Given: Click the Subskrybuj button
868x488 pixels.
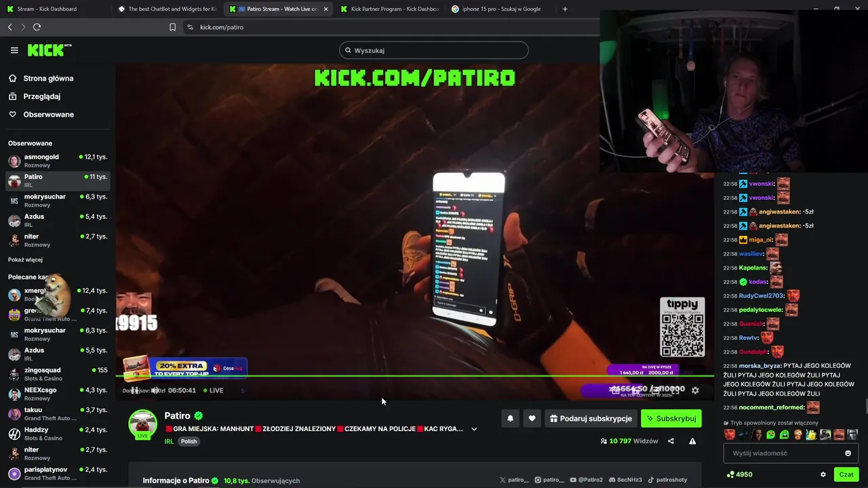Looking at the screenshot, I should pyautogui.click(x=671, y=419).
